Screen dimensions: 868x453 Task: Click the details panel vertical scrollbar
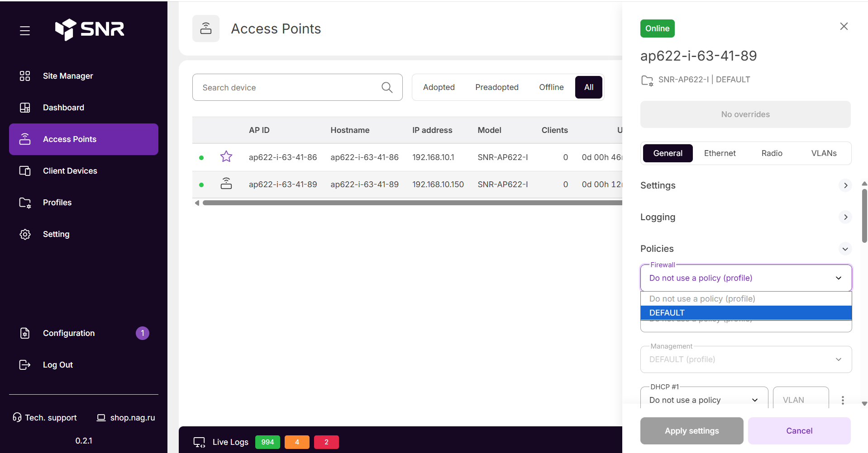click(864, 216)
